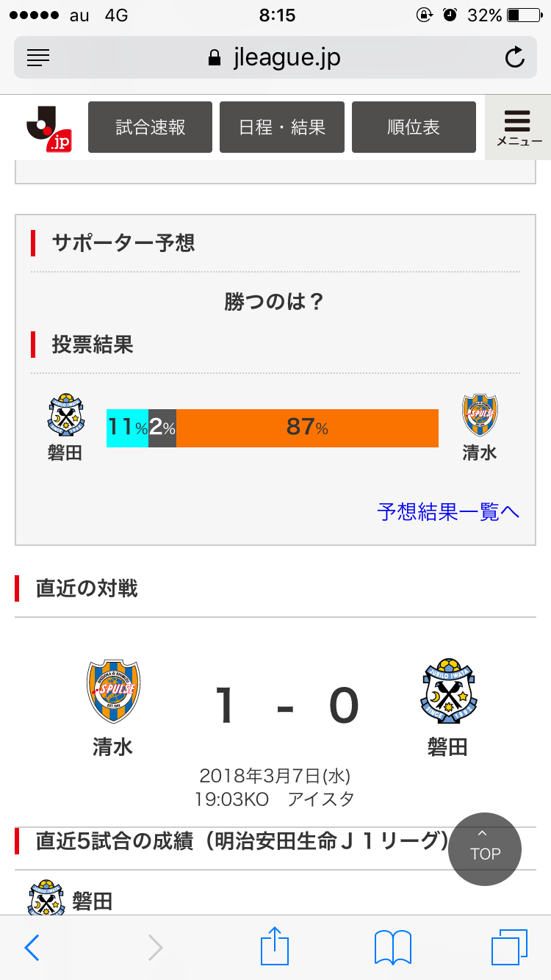
Task: Tap Shimizu crest in recent match
Action: (x=113, y=691)
